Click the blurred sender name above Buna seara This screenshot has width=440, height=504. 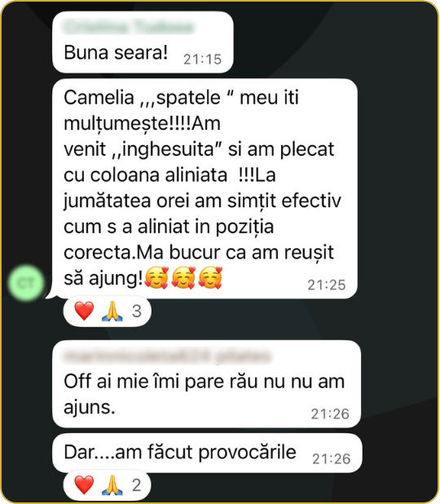point(129,27)
